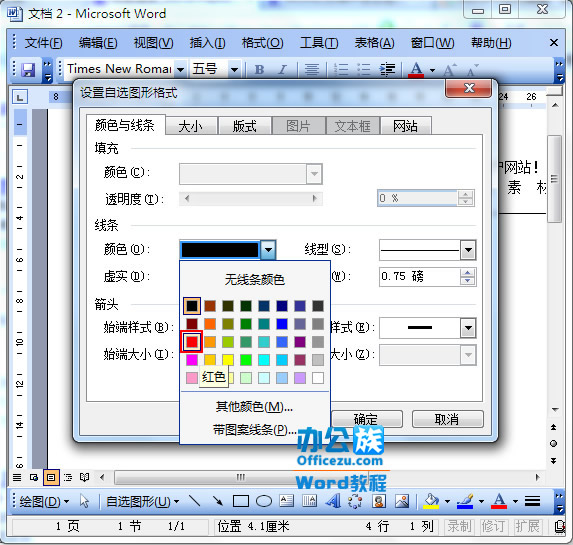
Task: Click the Insert Clip Art icon
Action: 379,501
